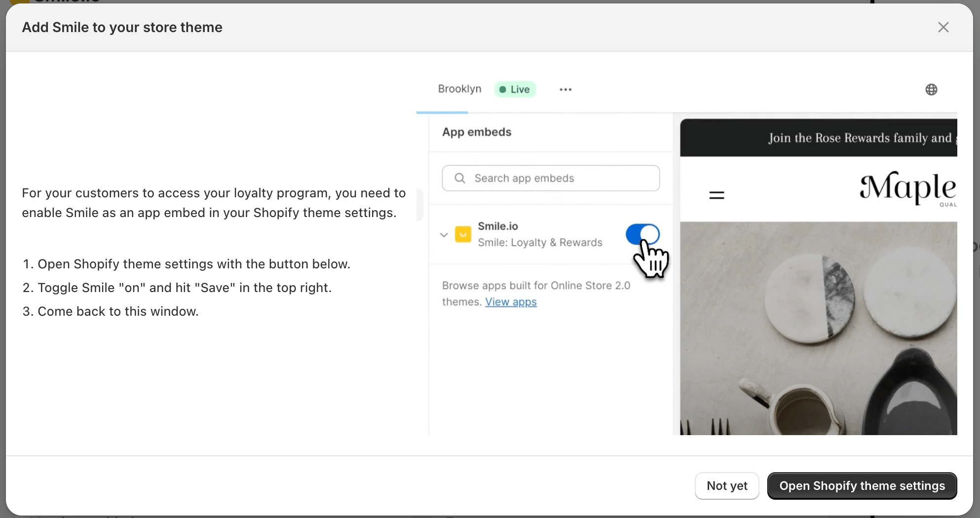This screenshot has height=518, width=980.
Task: Click the Not yet button
Action: point(727,486)
